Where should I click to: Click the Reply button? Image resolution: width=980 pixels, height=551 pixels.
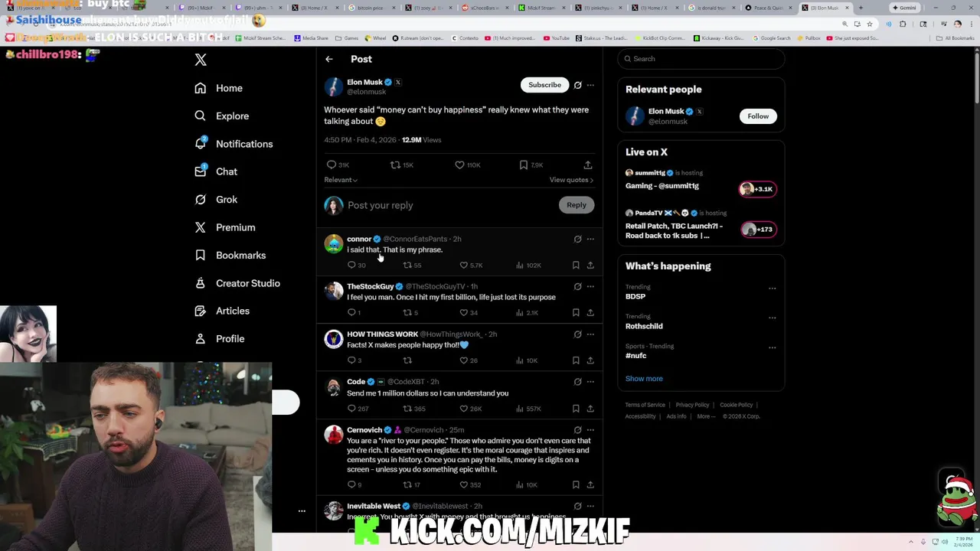(577, 205)
